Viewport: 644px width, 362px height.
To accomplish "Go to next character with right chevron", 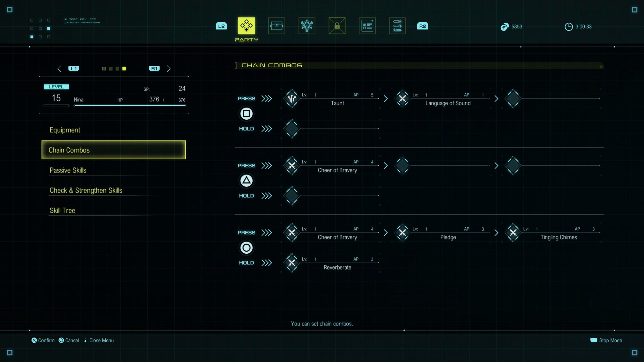I will 169,69.
